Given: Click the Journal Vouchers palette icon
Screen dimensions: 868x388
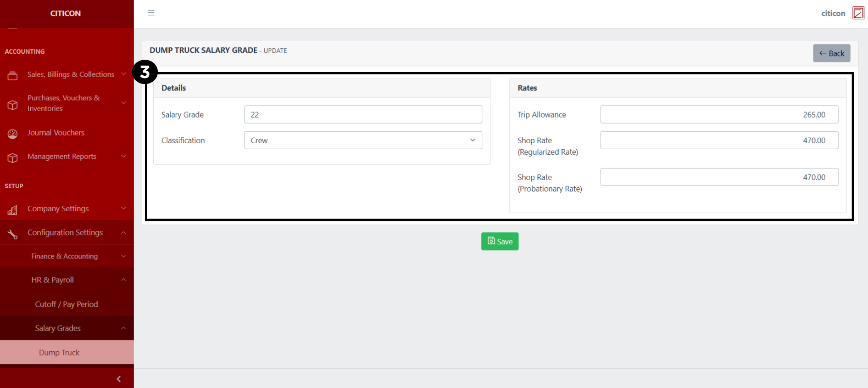Looking at the screenshot, I should tap(12, 134).
